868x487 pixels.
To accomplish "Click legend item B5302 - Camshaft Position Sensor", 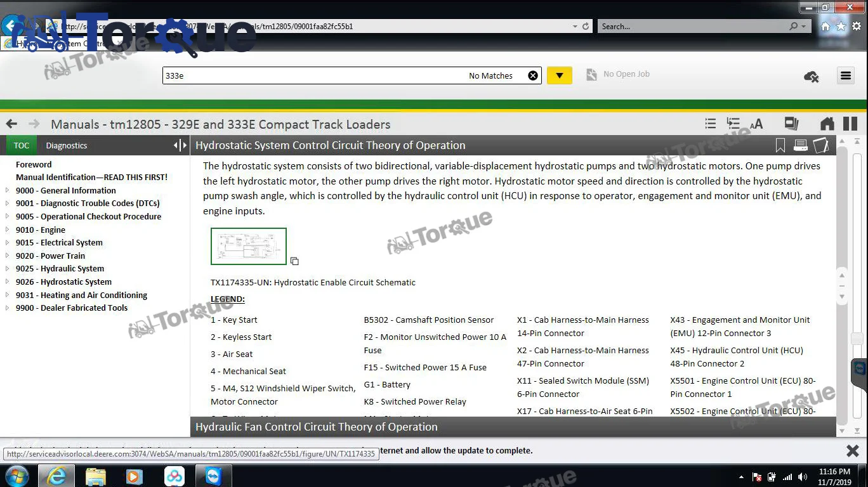I will click(428, 320).
